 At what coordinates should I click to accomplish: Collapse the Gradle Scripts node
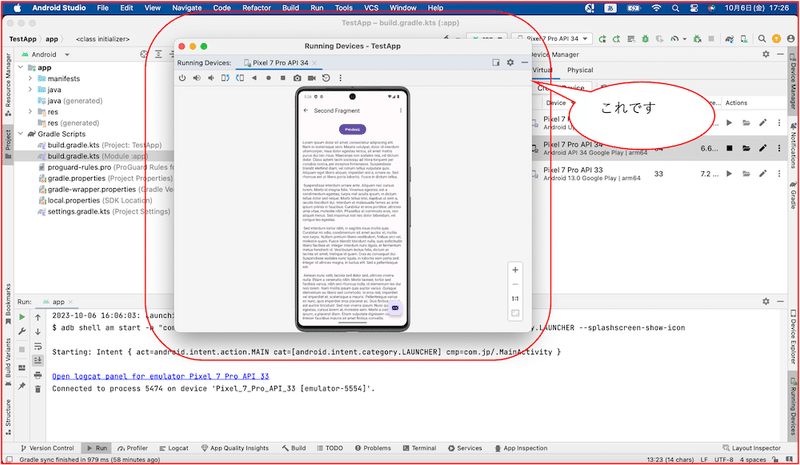pyautogui.click(x=20, y=134)
